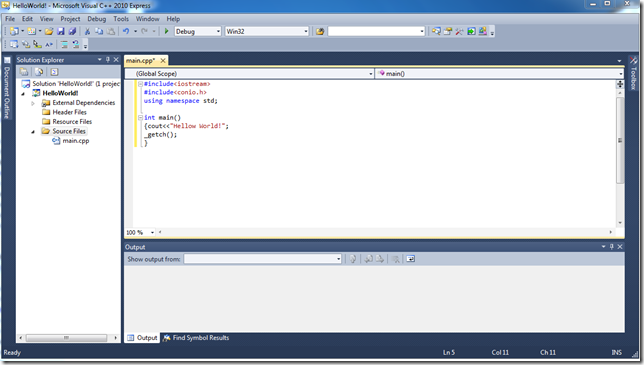Open the File menu

coord(10,19)
